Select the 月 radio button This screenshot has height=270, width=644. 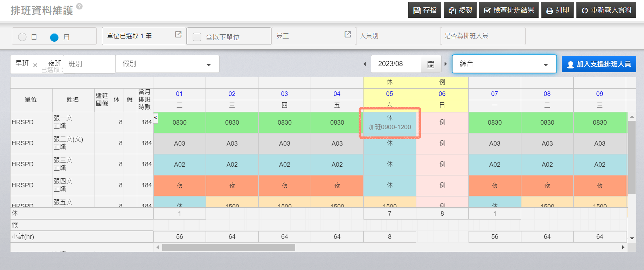[54, 37]
